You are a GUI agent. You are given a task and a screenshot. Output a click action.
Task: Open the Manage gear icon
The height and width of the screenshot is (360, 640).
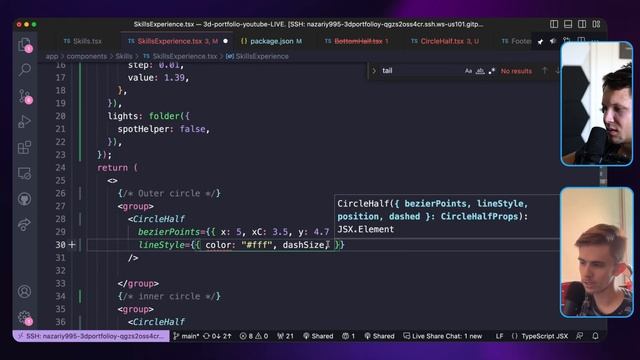[24, 318]
